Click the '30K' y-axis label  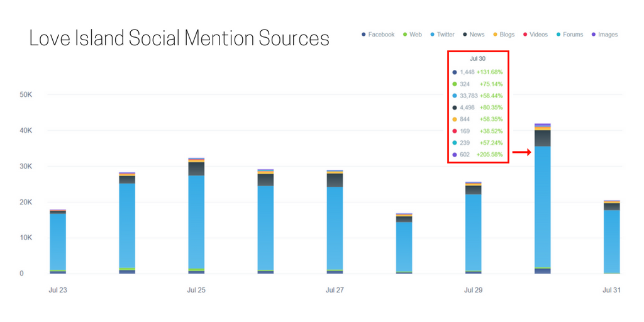click(x=26, y=166)
